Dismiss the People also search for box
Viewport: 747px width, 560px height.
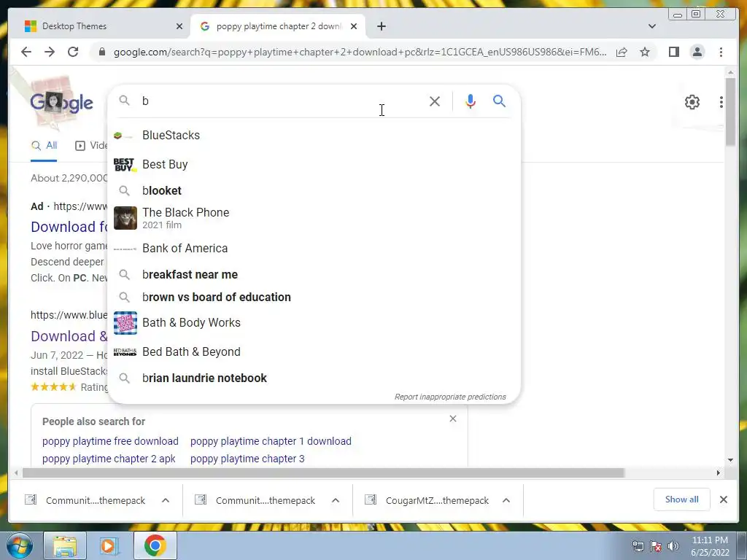tap(452, 419)
